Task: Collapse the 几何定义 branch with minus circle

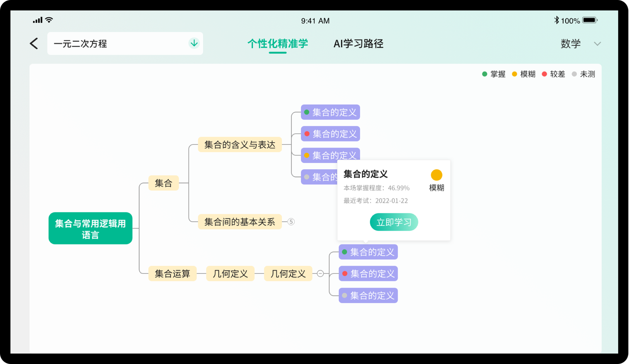Action: (x=320, y=273)
